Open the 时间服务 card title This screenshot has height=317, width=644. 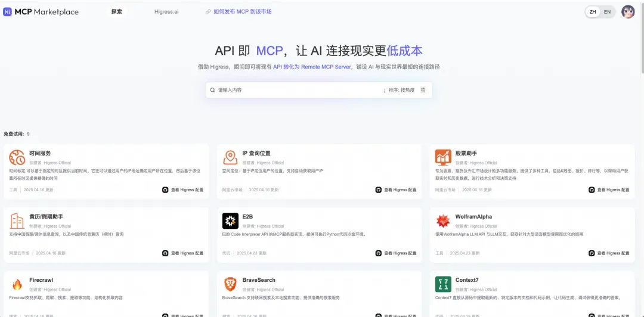click(41, 153)
